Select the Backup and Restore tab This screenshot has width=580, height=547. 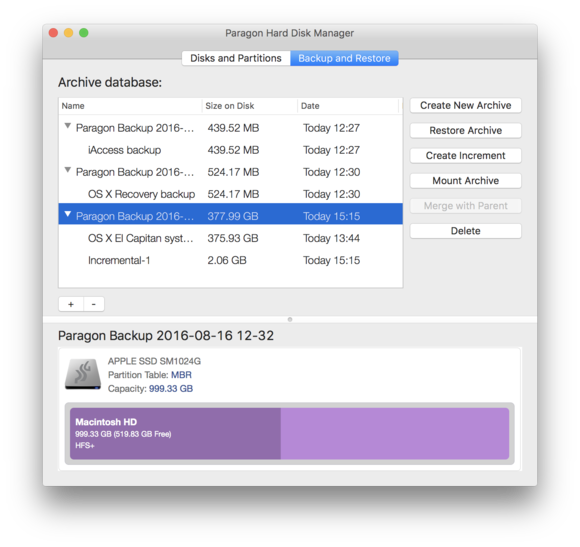pos(344,58)
